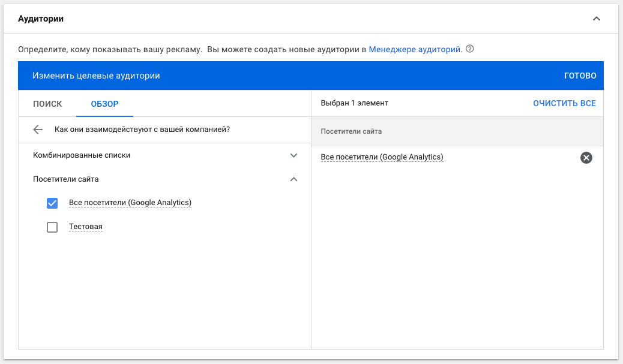The image size is (623, 364).
Task: Click the help question mark icon
Action: click(x=470, y=49)
